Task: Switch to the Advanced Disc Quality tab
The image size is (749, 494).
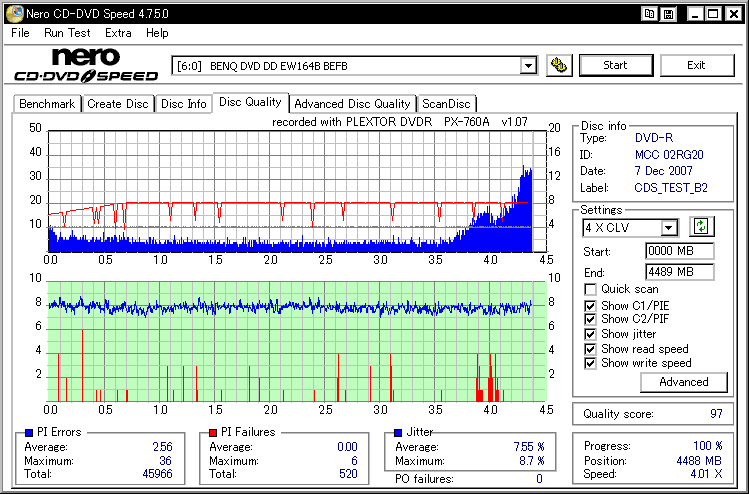Action: tap(352, 103)
